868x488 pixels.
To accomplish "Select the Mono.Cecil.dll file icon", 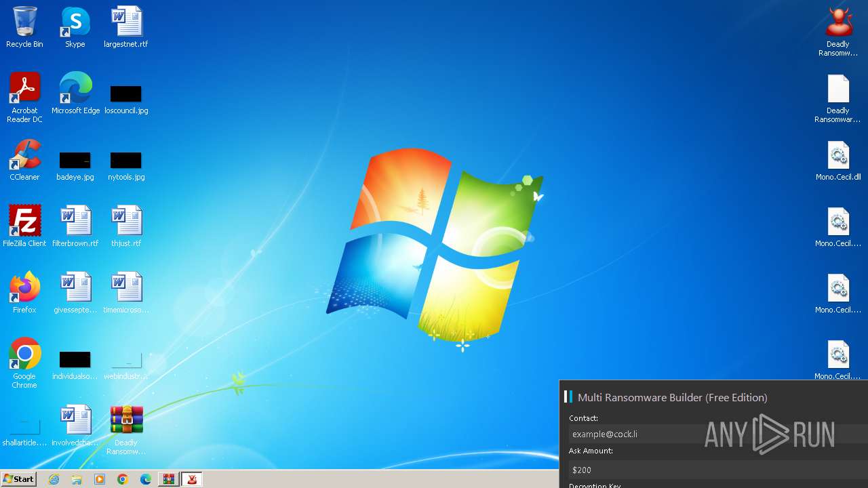I will (838, 160).
